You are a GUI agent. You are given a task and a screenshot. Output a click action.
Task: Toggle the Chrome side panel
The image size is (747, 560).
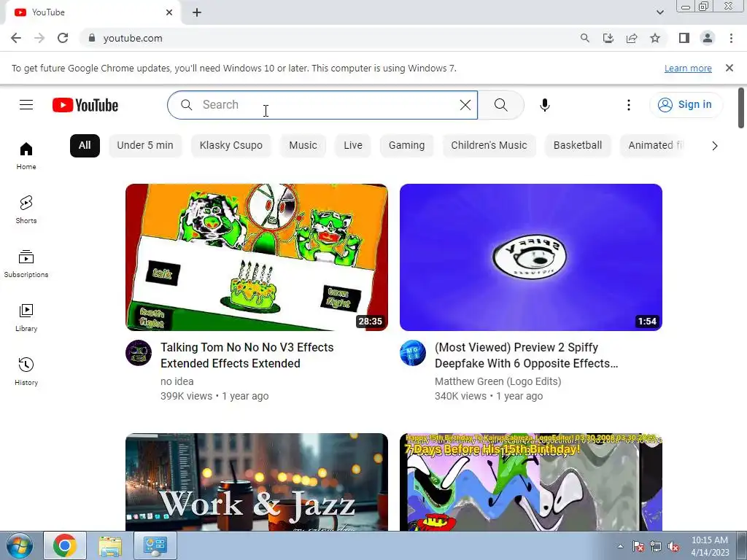684,38
